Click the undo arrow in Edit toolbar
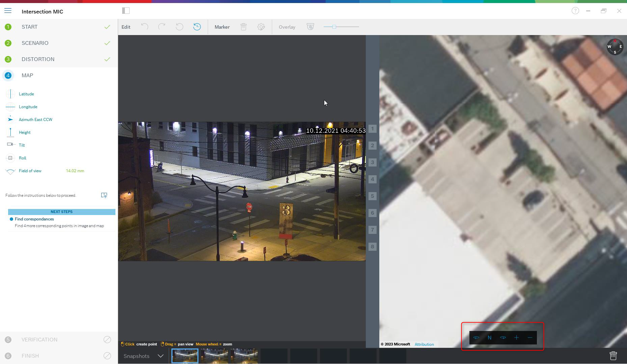This screenshot has height=364, width=627. [x=144, y=27]
